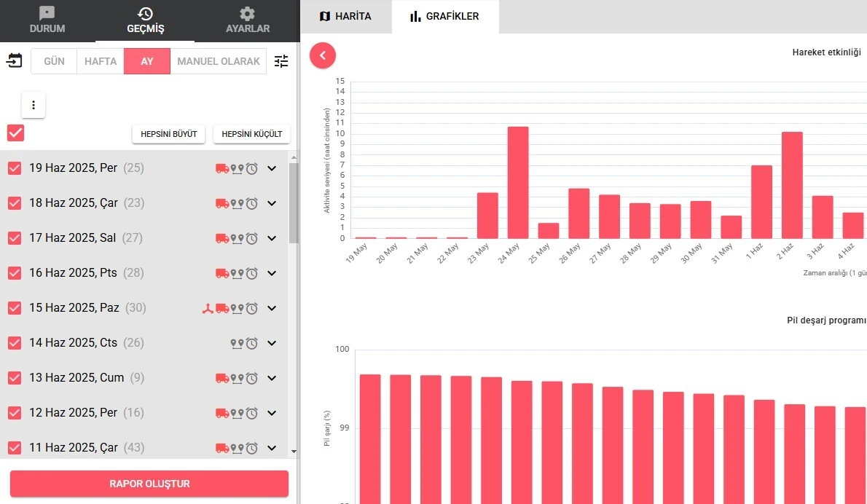
Task: Switch to the HARİTA map tab
Action: tap(345, 17)
